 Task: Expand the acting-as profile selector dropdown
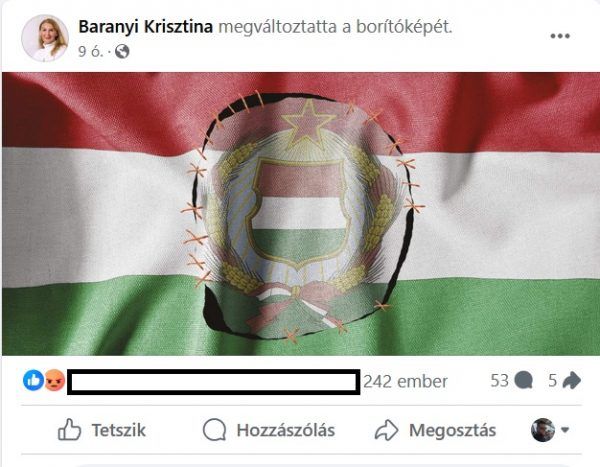[x=550, y=430]
